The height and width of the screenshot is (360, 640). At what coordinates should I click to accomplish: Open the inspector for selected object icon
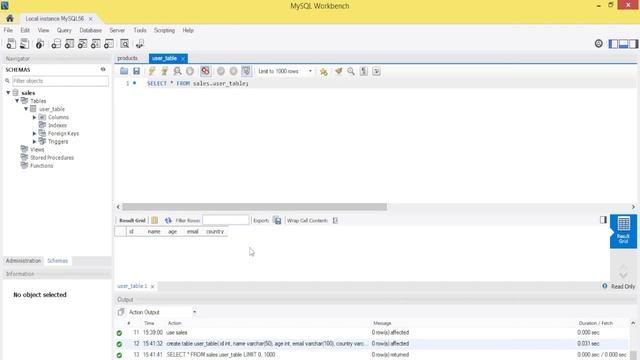tap(40, 44)
